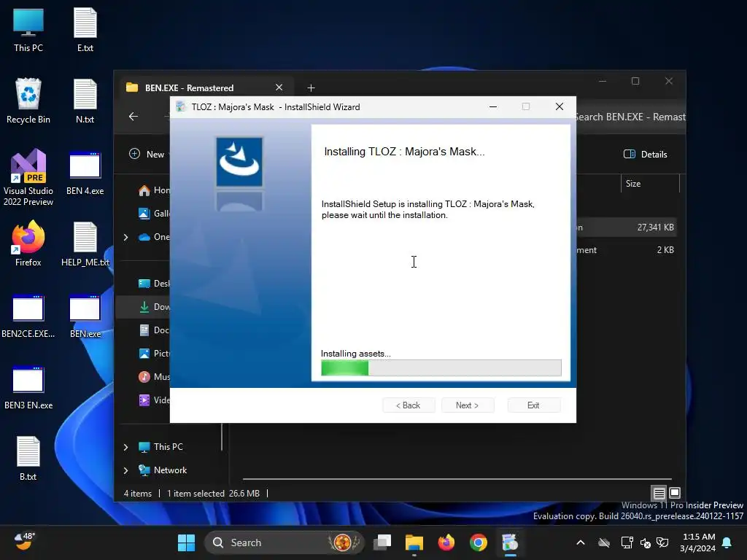The height and width of the screenshot is (560, 747).
Task: Expand the OneDrive tree node
Action: click(125, 237)
